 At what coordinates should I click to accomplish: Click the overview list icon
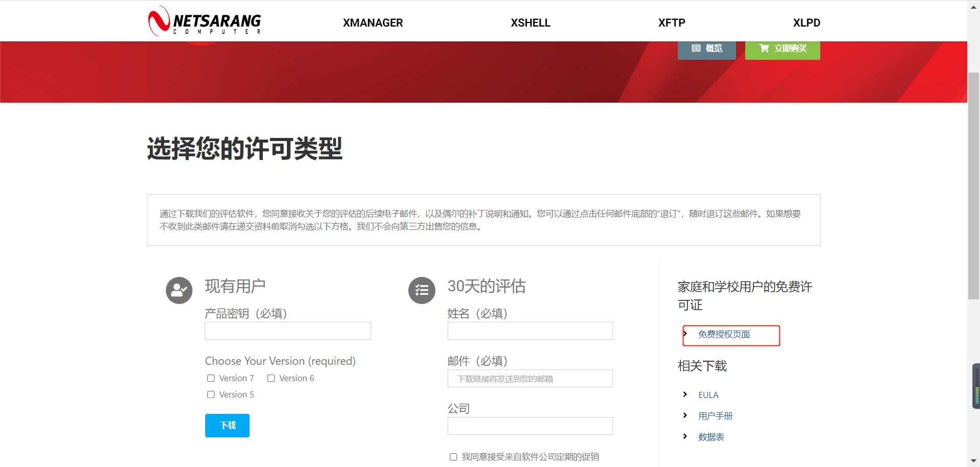[696, 48]
